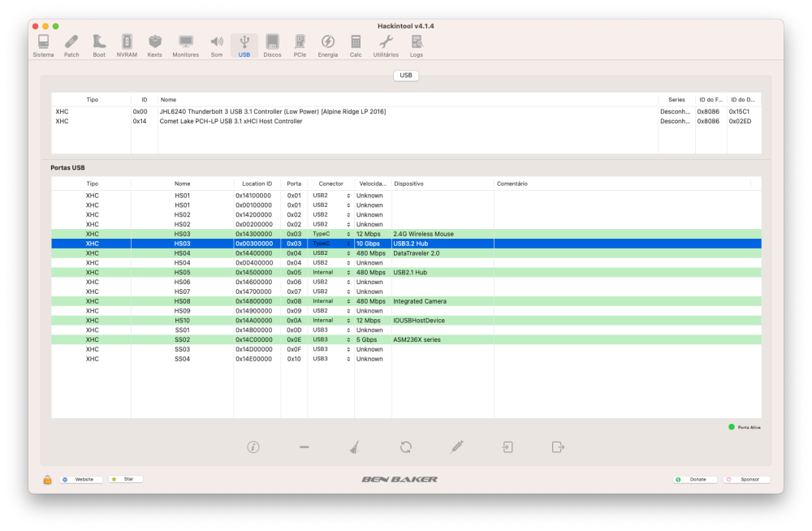Screen dimensions: 812x531
Task: Open the Energia power section
Action: tap(328, 45)
